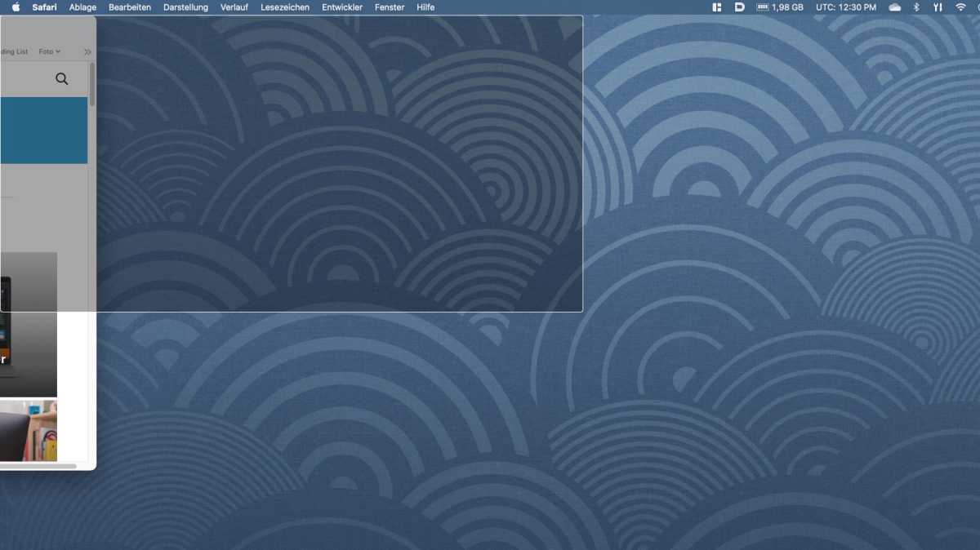Click the D-shaped menu bar icon
The image size is (980, 550).
tap(739, 7)
